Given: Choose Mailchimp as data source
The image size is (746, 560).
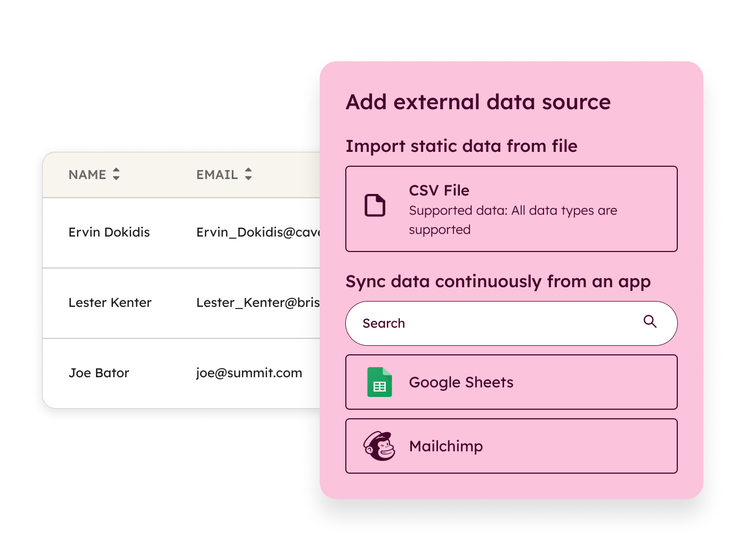Looking at the screenshot, I should click(x=511, y=446).
